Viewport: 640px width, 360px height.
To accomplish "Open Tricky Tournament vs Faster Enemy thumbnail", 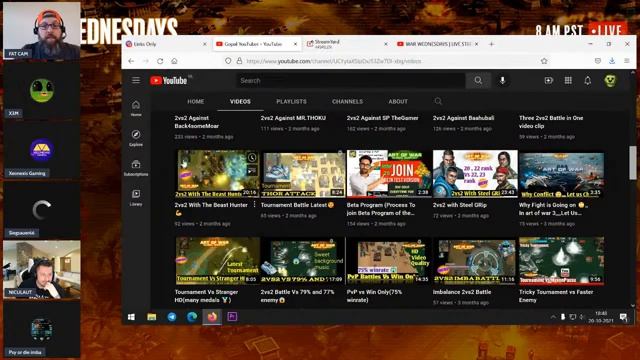I will tap(562, 260).
